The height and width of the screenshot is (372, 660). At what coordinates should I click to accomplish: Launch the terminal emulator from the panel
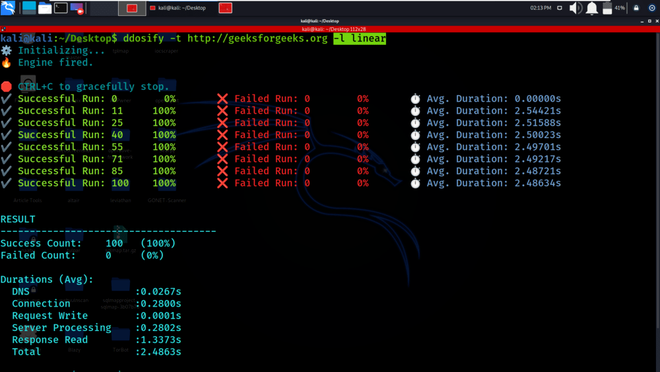tap(61, 8)
